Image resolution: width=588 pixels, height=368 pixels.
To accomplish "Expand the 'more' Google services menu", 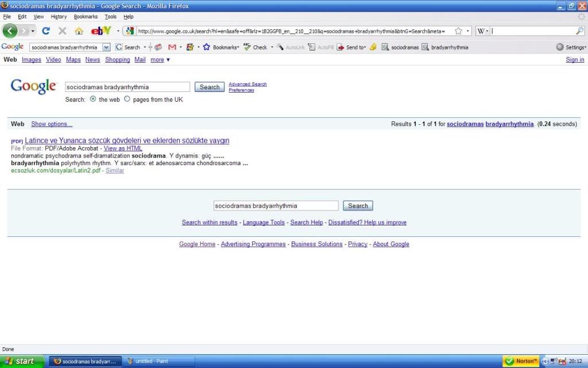I will pos(160,60).
